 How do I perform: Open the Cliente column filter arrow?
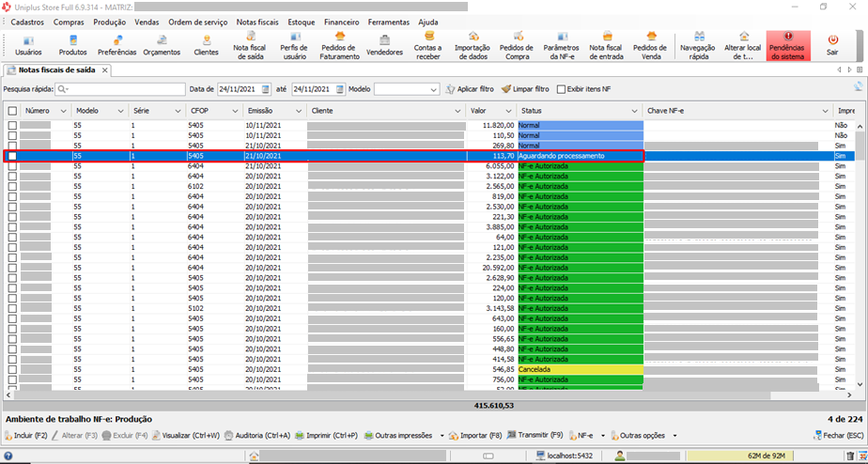[x=457, y=111]
